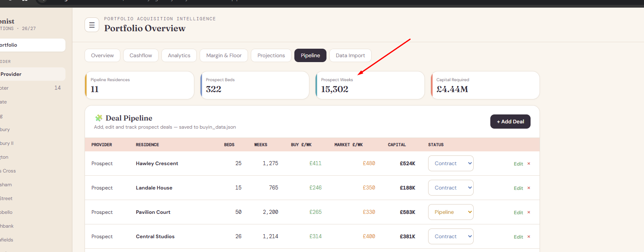Click the BUY £/WK column header
Image resolution: width=644 pixels, height=252 pixels.
[301, 145]
